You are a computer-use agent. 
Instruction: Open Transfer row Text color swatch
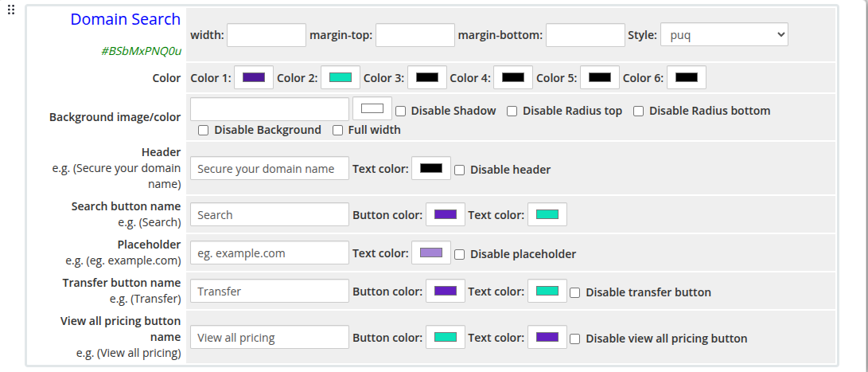[x=547, y=291]
